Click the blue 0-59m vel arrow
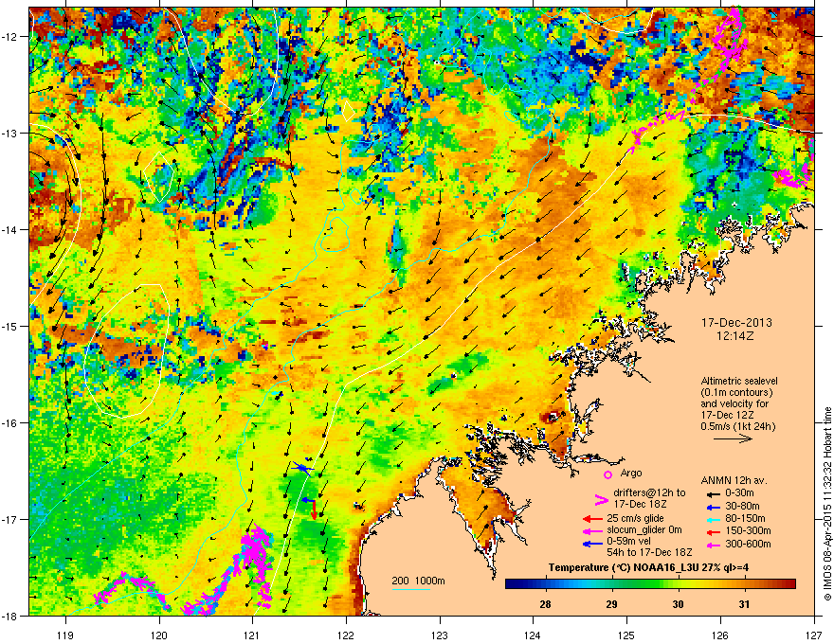The height and width of the screenshot is (644, 834). click(x=592, y=544)
